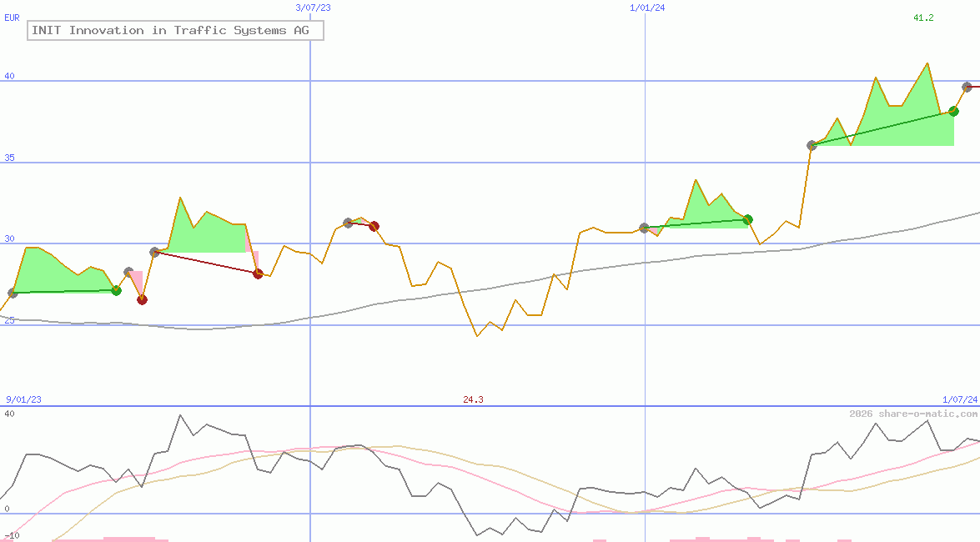This screenshot has height=542, width=980.
Task: Click the 40 EUR price axis label
Action: (10, 77)
